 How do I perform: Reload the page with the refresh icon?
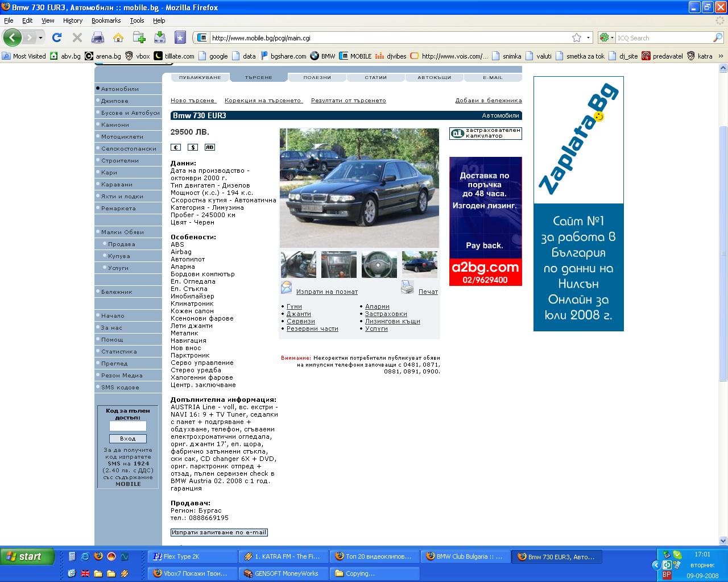[x=56, y=38]
